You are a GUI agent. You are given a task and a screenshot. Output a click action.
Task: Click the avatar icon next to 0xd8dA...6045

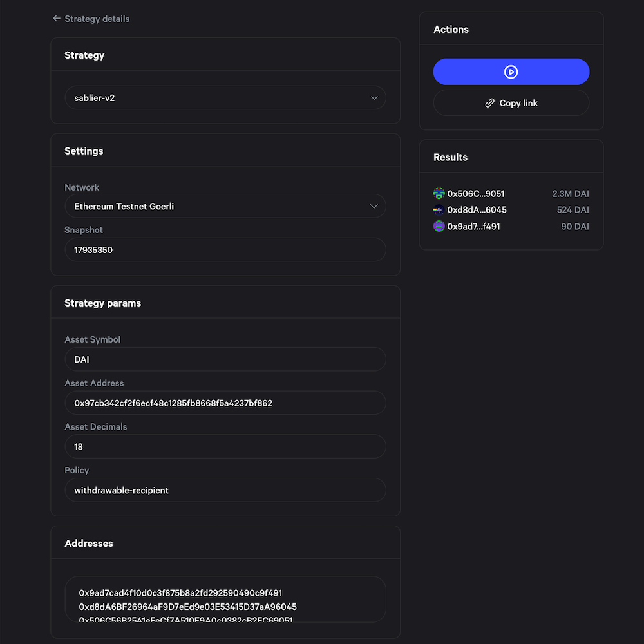point(439,210)
